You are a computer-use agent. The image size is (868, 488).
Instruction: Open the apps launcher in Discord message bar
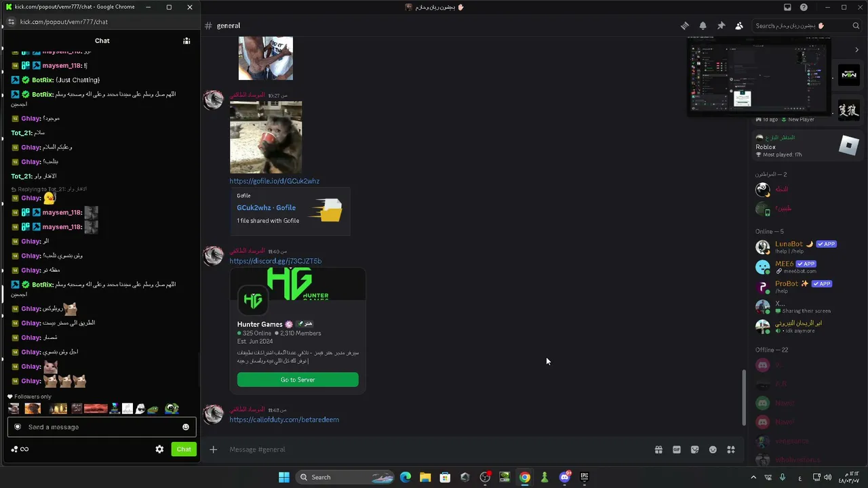coord(731,449)
